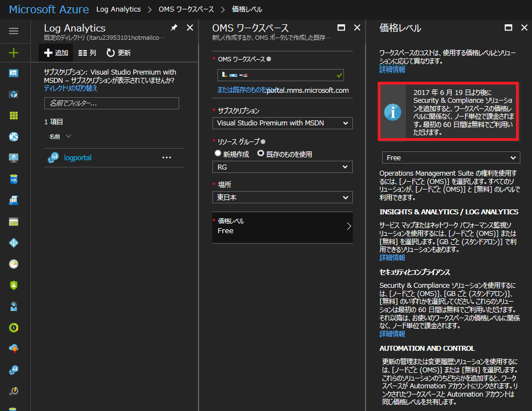Open the SQL databases sidebar icon

point(14,179)
